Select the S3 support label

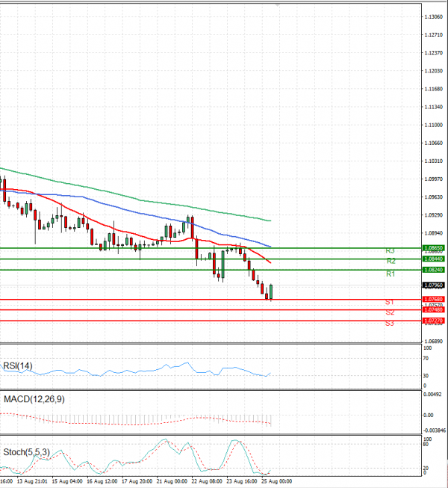point(390,324)
